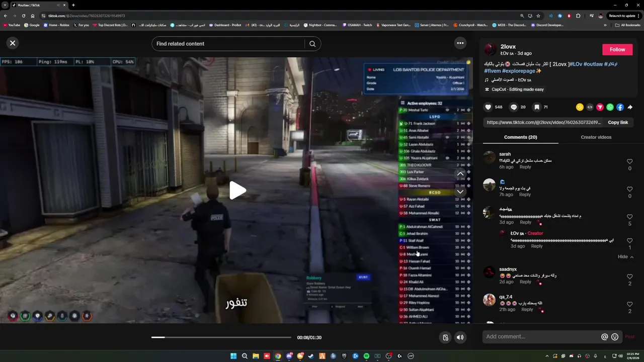The image size is (644, 362).
Task: Click the address bar URL
Action: (87, 16)
